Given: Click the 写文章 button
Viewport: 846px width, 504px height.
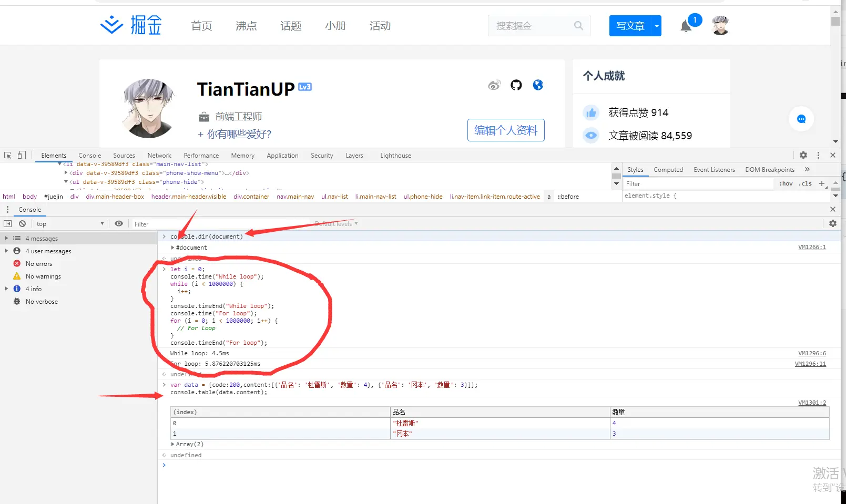Looking at the screenshot, I should point(630,26).
